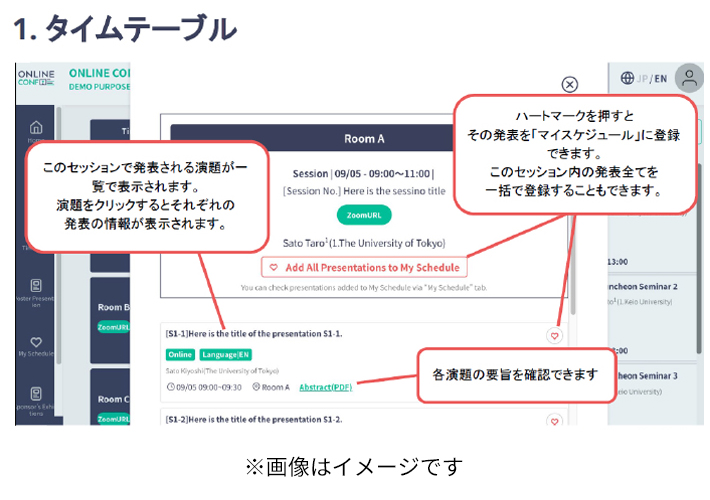Viewport: 710px width, 500px height.
Task: Click ONLINE CONF DEMO PURPOSE title
Action: point(99,79)
